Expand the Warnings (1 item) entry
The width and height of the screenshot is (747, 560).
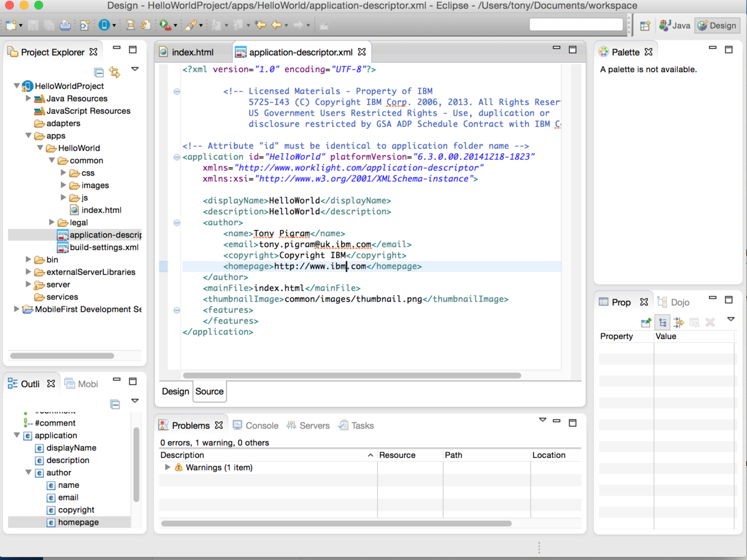pos(167,467)
